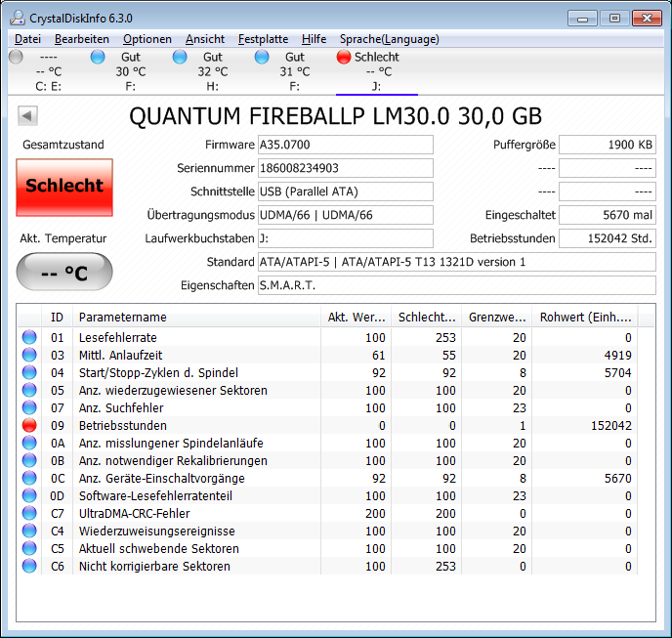Click the Grenzwe... column header
Viewport: 672px width, 638px height.
click(497, 318)
